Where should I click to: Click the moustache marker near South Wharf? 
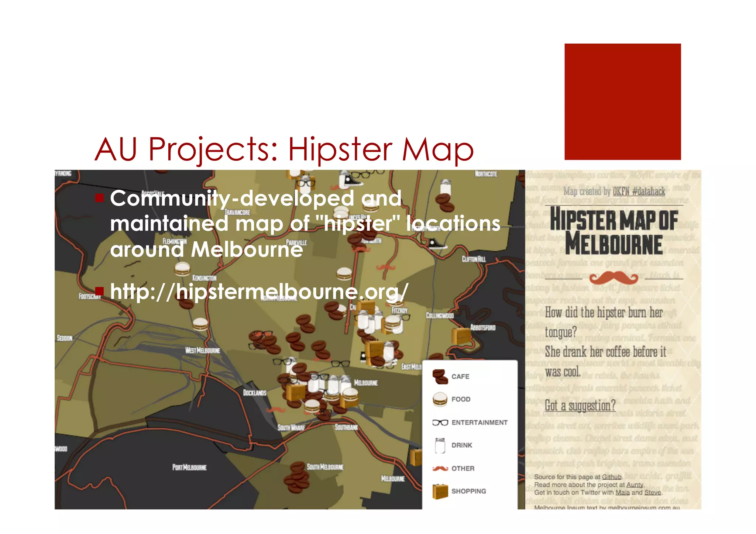276,410
